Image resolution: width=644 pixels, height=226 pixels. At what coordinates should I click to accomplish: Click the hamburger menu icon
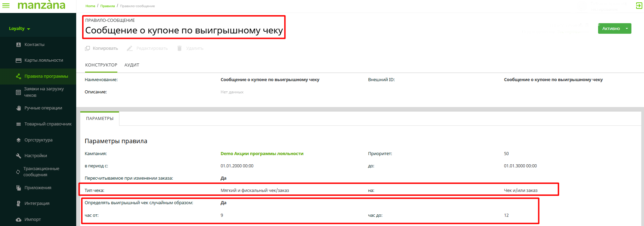point(6,5)
